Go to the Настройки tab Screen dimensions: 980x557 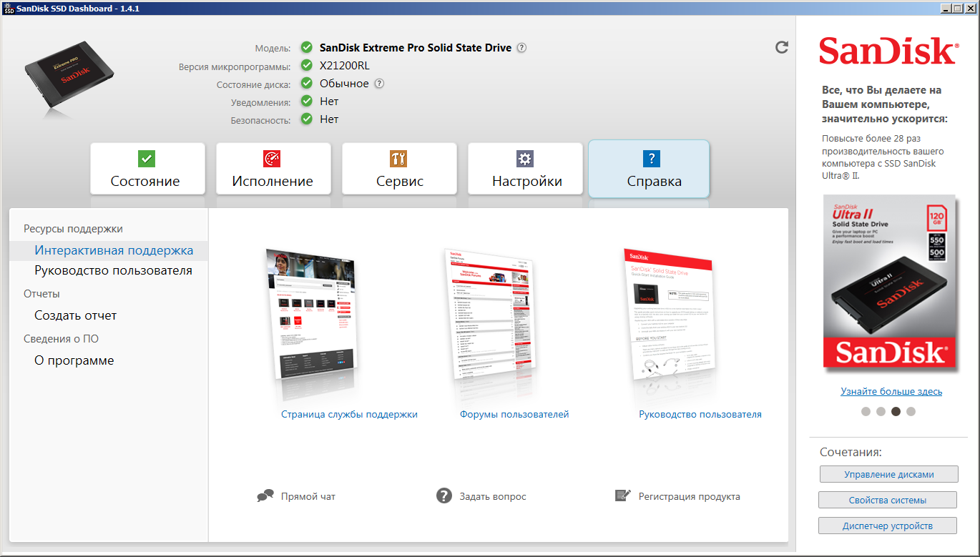525,169
